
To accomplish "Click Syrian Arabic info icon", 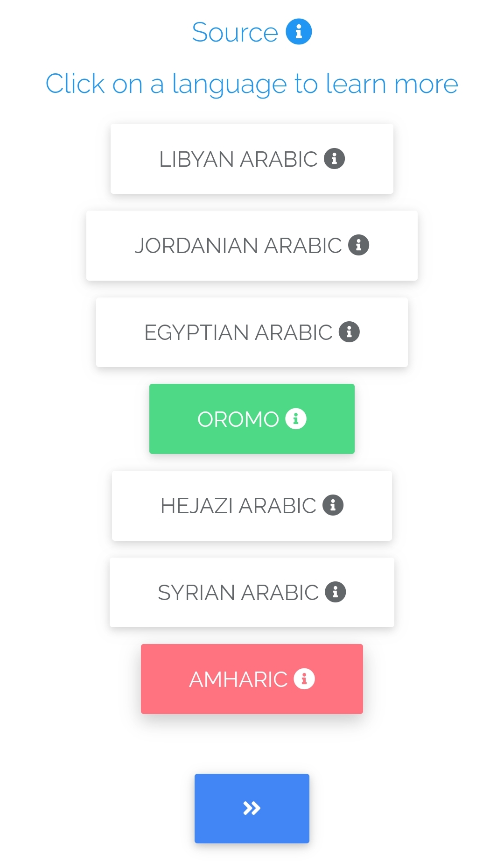I will point(336,592).
